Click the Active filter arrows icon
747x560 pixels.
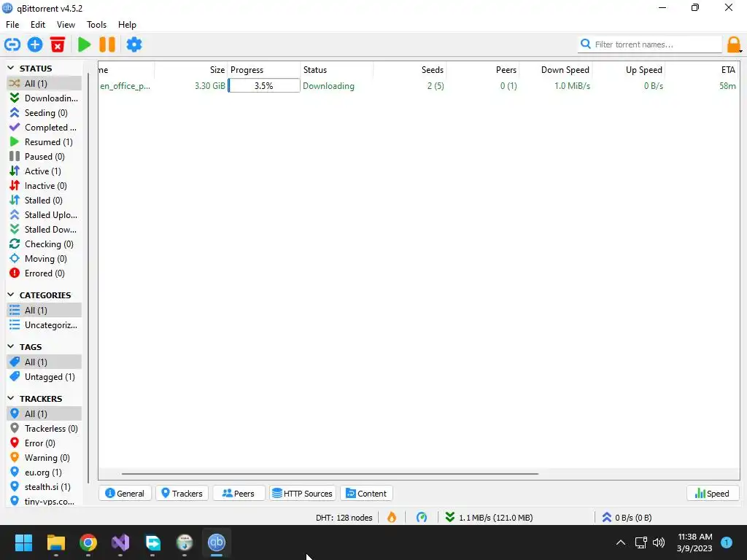(x=15, y=171)
